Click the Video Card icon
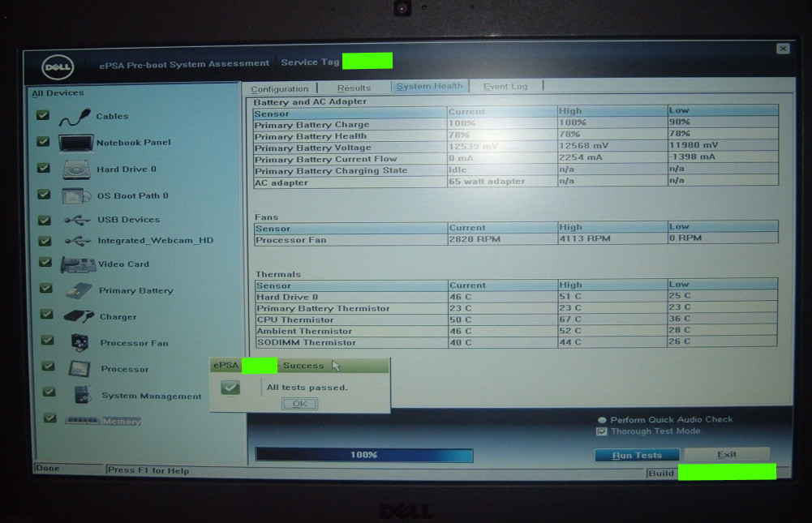 pos(78,264)
